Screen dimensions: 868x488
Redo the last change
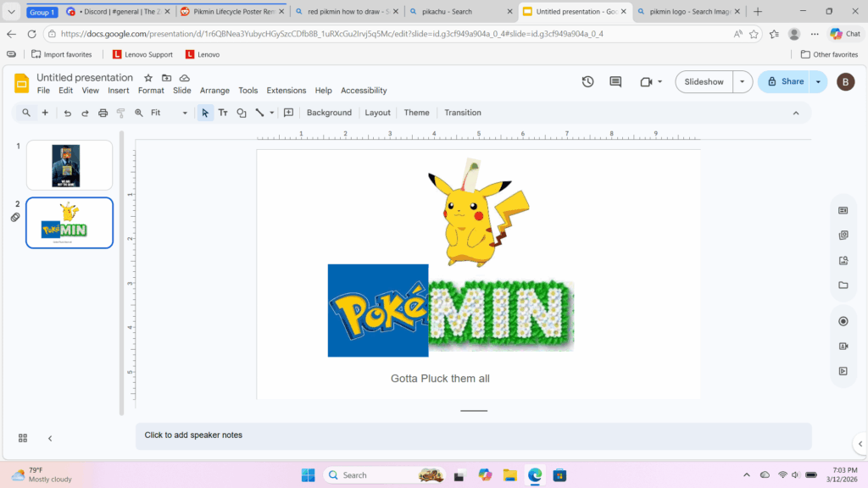(86, 112)
